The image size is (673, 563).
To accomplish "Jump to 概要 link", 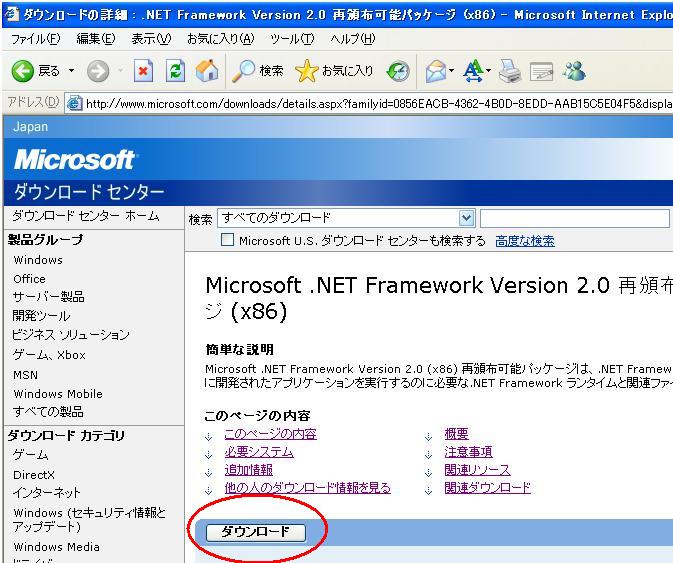I will [x=456, y=434].
